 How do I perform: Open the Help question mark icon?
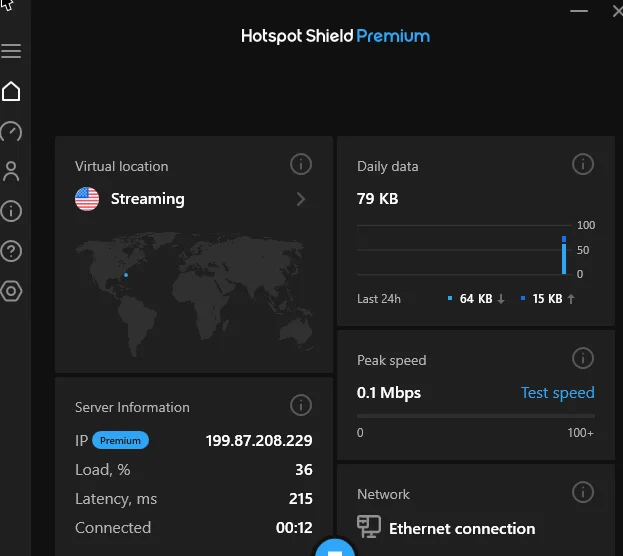click(x=11, y=251)
